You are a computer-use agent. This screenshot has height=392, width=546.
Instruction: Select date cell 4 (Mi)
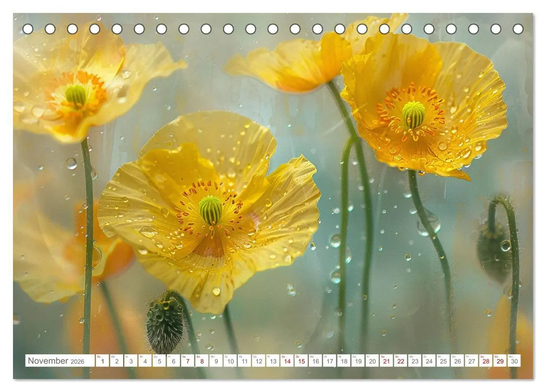[145, 360]
